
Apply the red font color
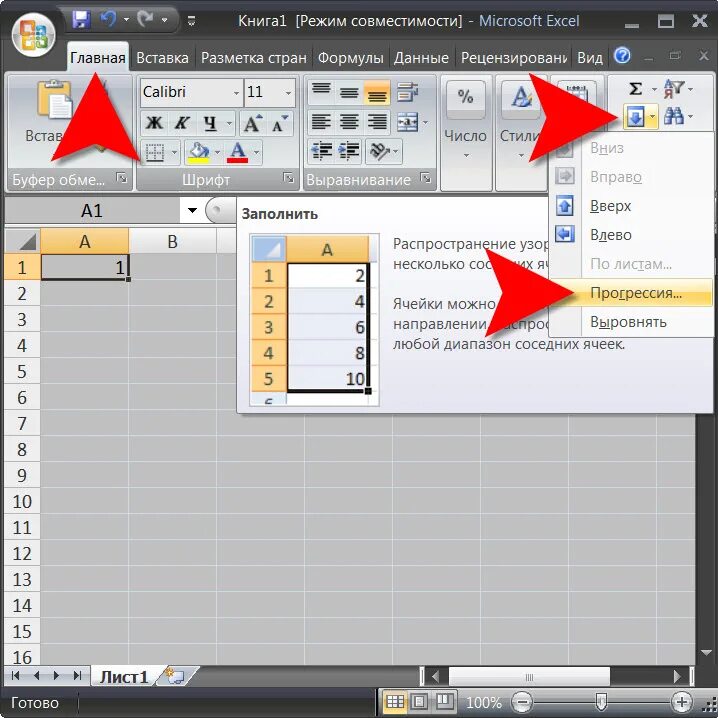[x=237, y=152]
